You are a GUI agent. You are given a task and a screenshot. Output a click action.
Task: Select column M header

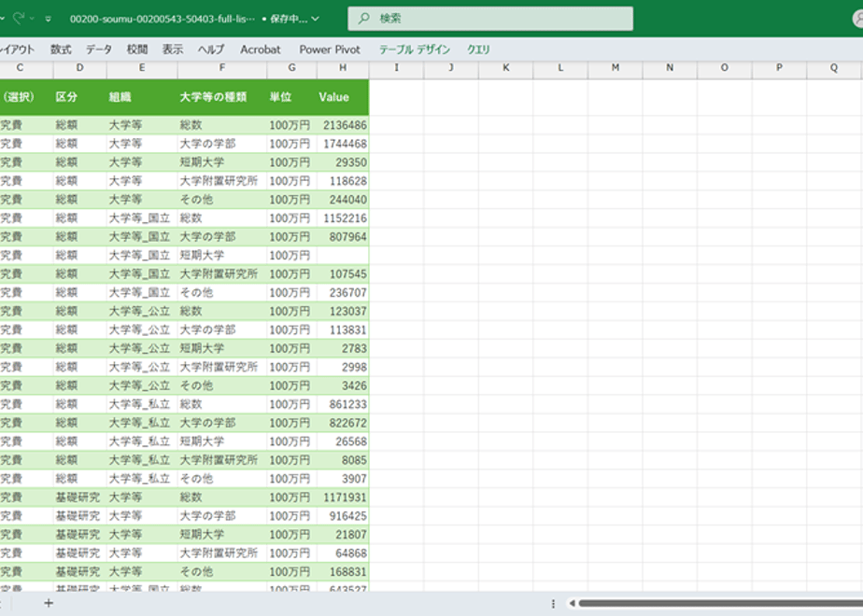(615, 67)
